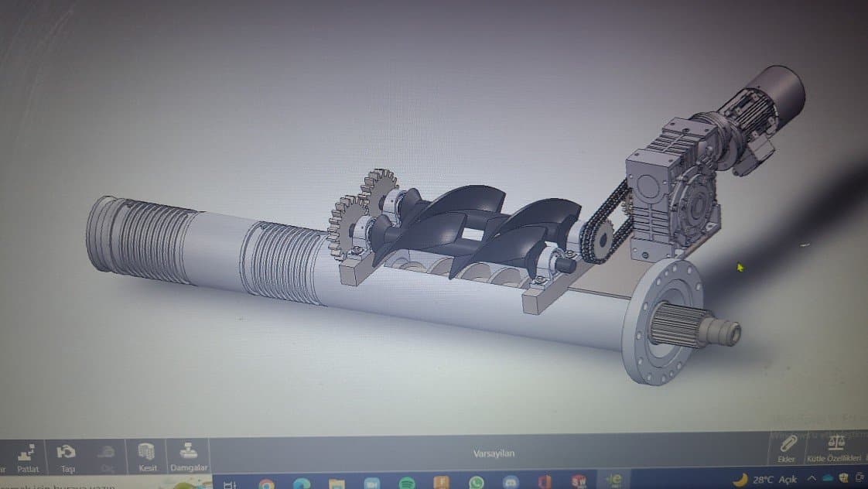868x489 pixels.
Task: Open the 28°C Açık weather widget
Action: [765, 479]
